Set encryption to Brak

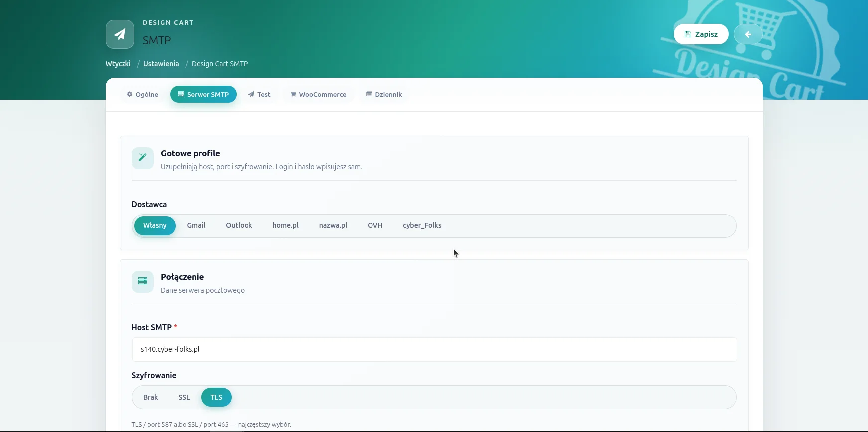point(151,397)
